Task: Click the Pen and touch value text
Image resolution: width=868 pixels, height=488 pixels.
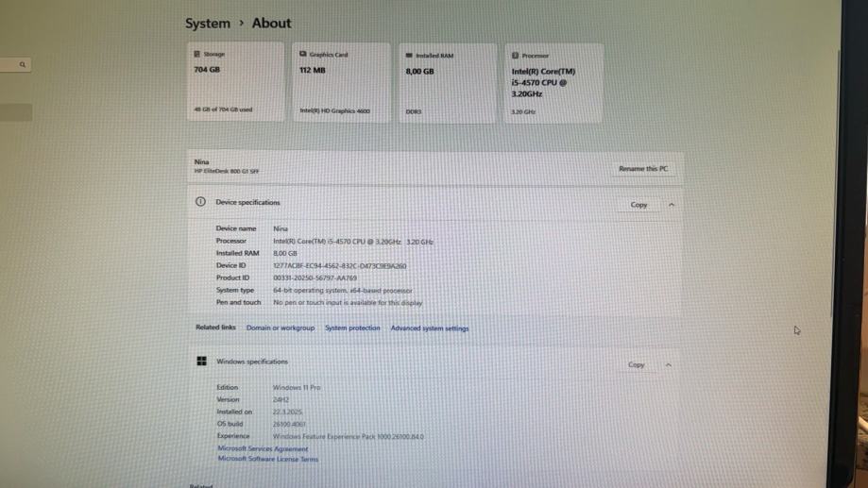Action: coord(348,303)
